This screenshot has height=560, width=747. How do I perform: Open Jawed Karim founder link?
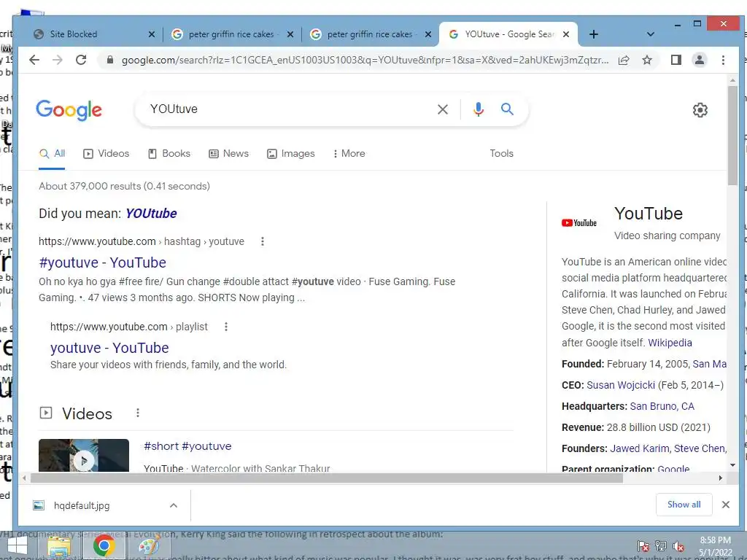click(640, 449)
